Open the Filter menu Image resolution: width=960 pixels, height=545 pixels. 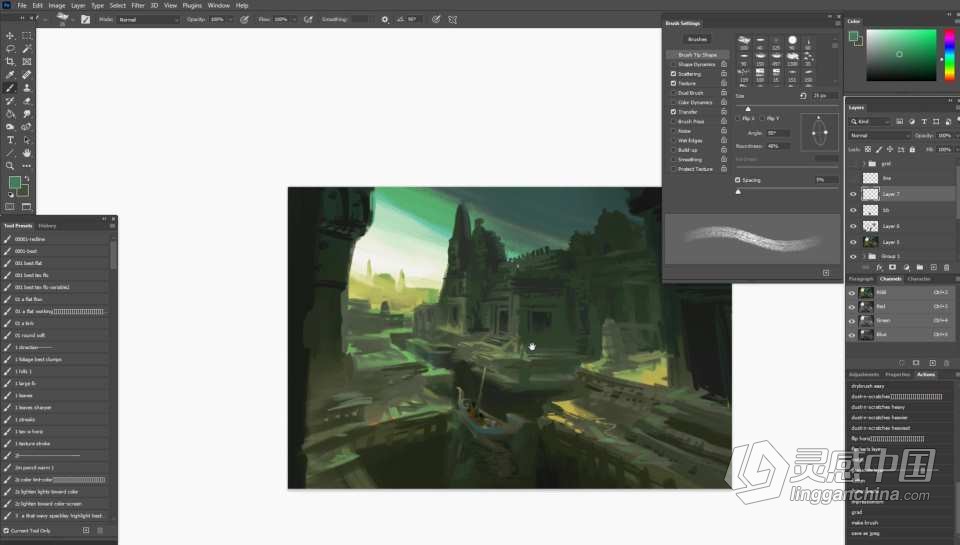coord(138,6)
